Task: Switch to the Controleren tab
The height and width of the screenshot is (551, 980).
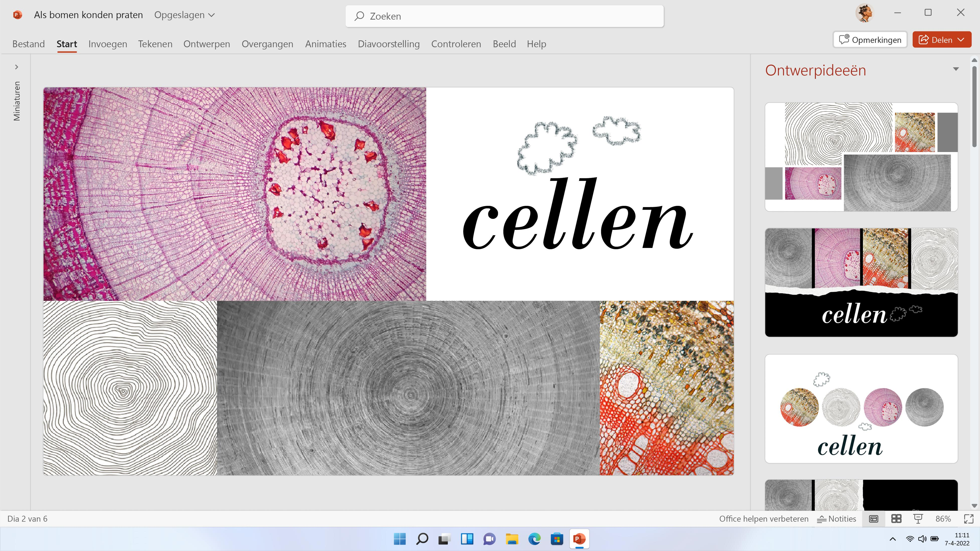Action: click(456, 44)
